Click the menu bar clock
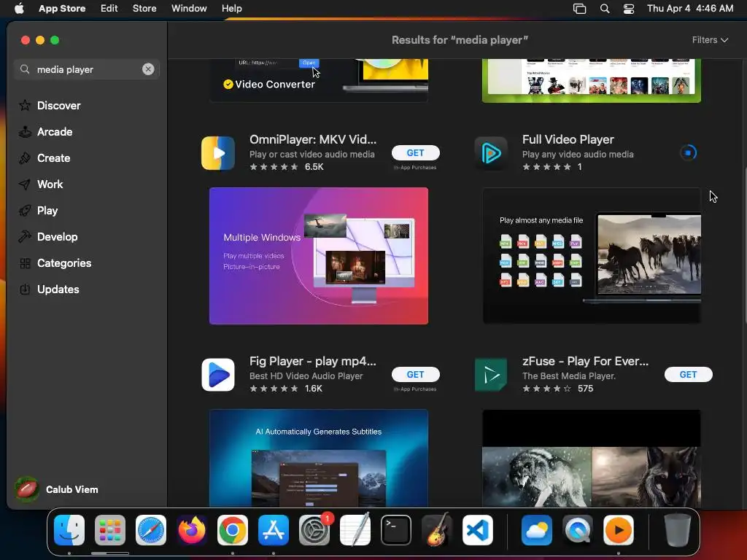 click(690, 8)
